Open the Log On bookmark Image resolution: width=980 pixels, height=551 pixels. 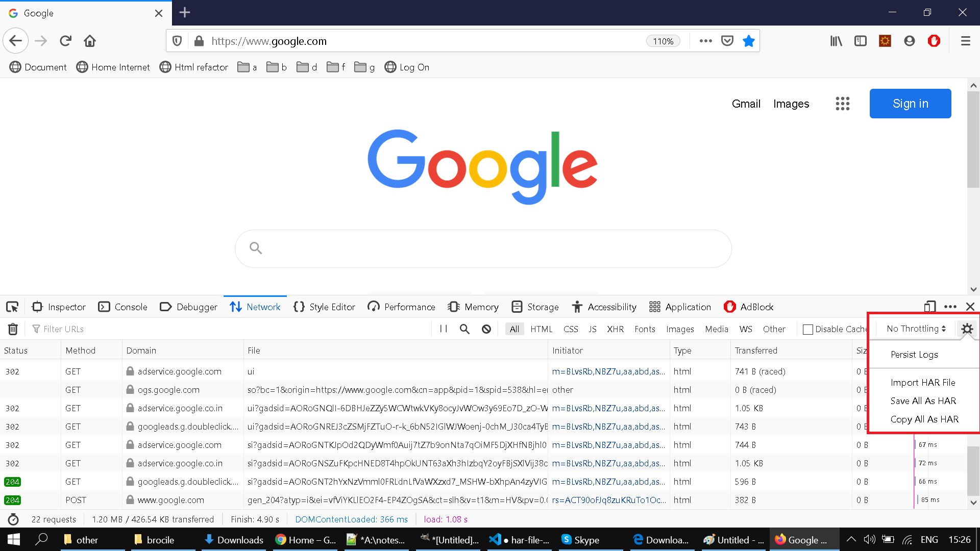pyautogui.click(x=407, y=67)
